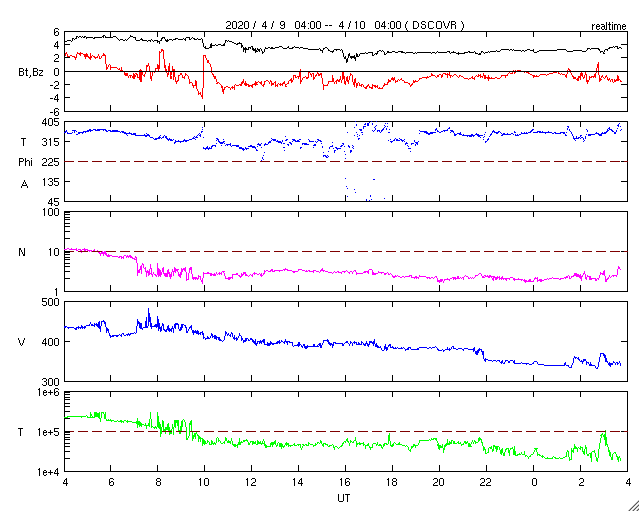
Task: Click the '500' tick label on the velocity panel
Action: click(53, 302)
